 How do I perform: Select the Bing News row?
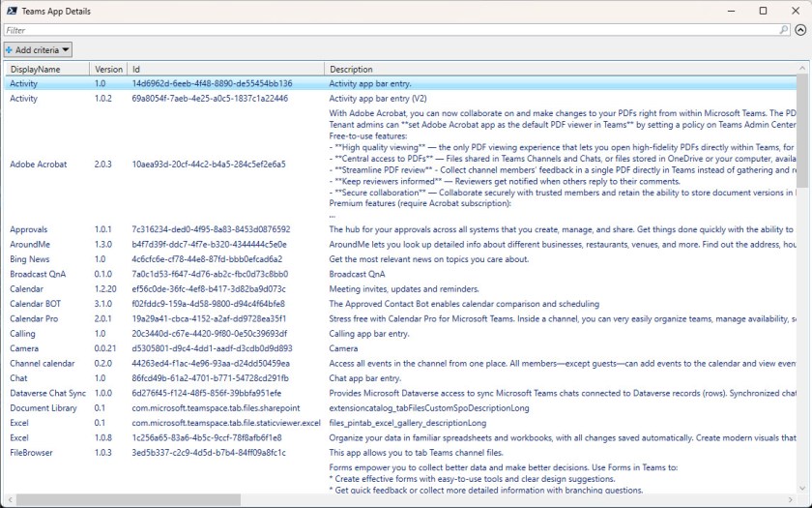400,259
